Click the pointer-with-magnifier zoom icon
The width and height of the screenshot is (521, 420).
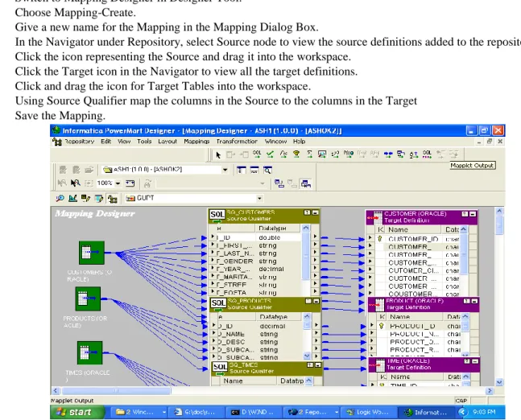(x=76, y=183)
